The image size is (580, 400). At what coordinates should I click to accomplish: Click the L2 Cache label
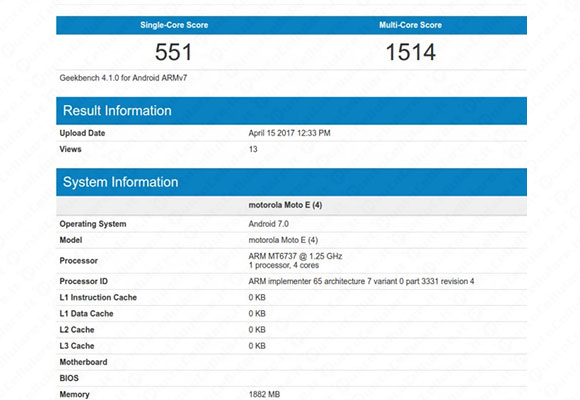pyautogui.click(x=77, y=330)
